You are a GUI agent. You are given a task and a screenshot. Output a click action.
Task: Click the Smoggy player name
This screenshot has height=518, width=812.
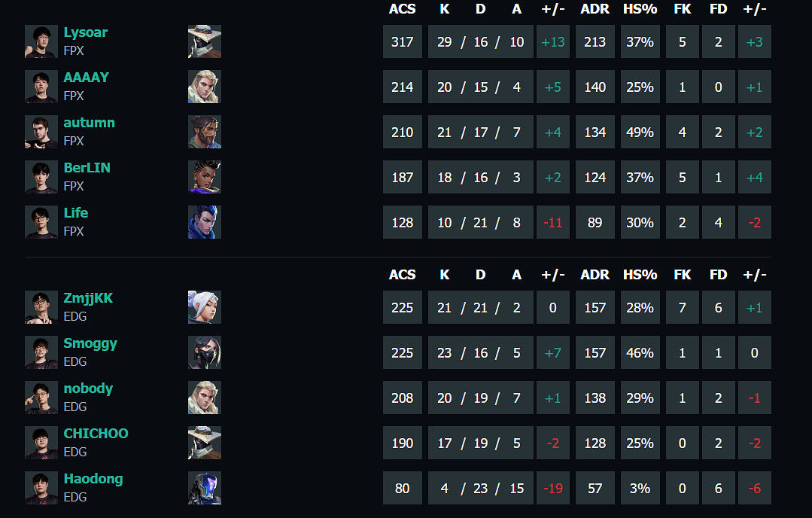click(x=90, y=343)
